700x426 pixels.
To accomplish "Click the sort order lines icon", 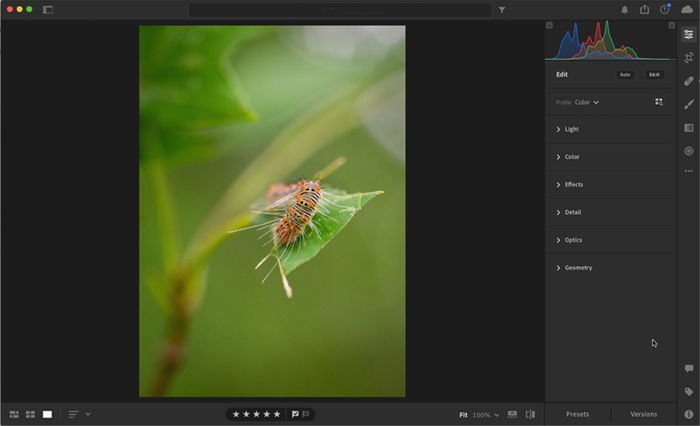I will click(x=73, y=414).
